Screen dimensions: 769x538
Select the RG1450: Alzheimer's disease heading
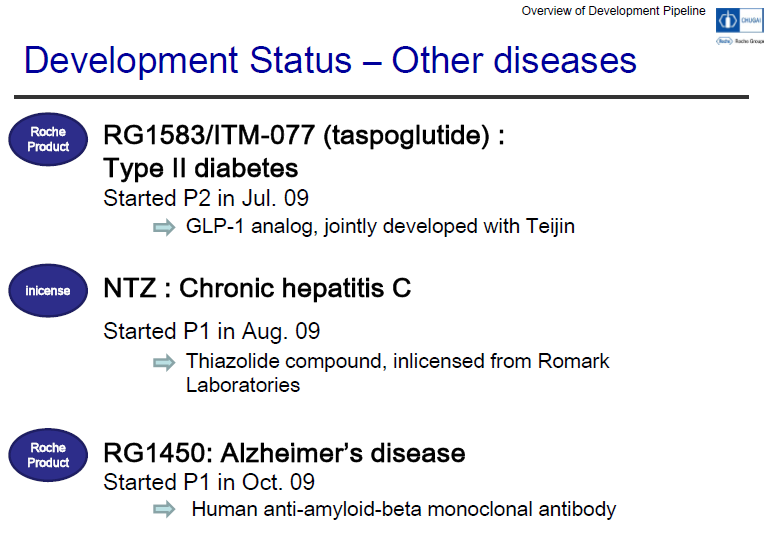tap(284, 453)
